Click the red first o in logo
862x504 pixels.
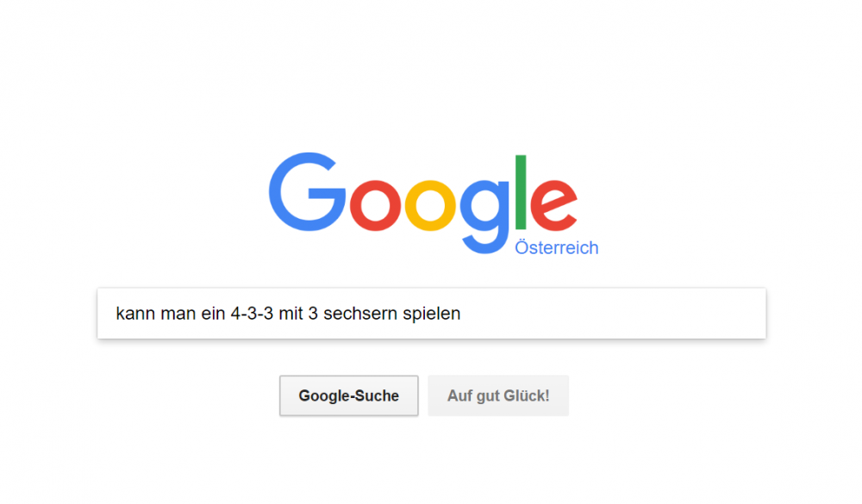pyautogui.click(x=376, y=205)
